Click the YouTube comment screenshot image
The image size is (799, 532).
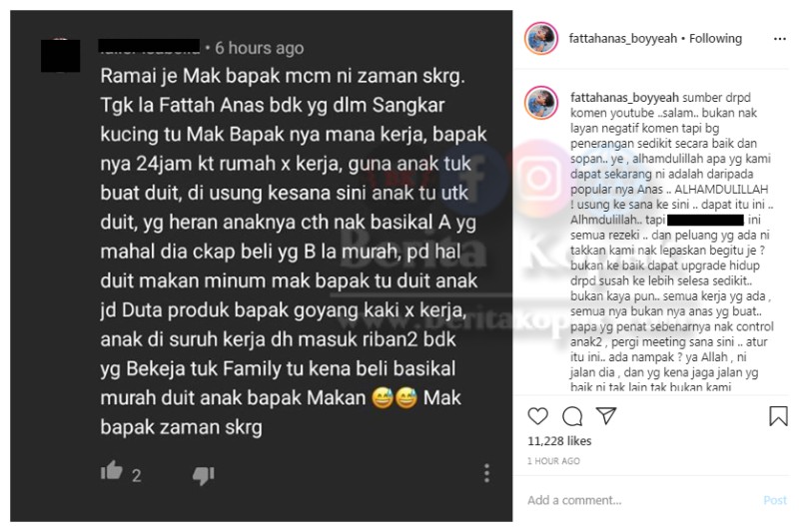(x=262, y=266)
